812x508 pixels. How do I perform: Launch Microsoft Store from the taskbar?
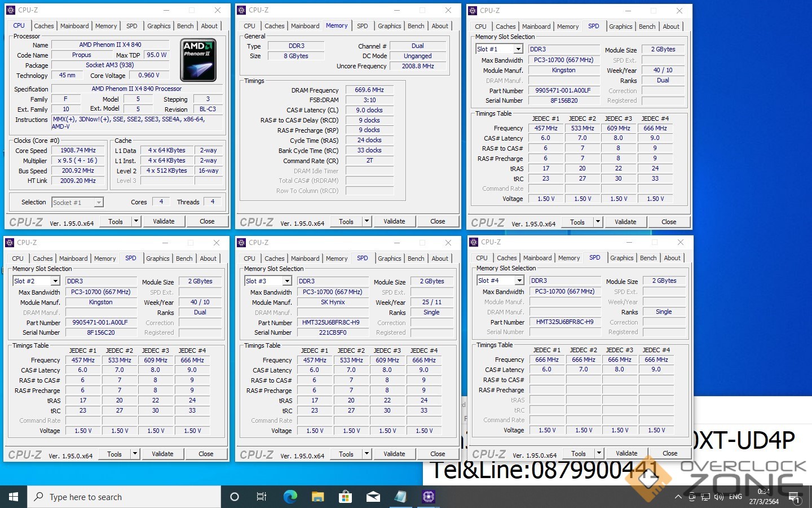point(345,497)
